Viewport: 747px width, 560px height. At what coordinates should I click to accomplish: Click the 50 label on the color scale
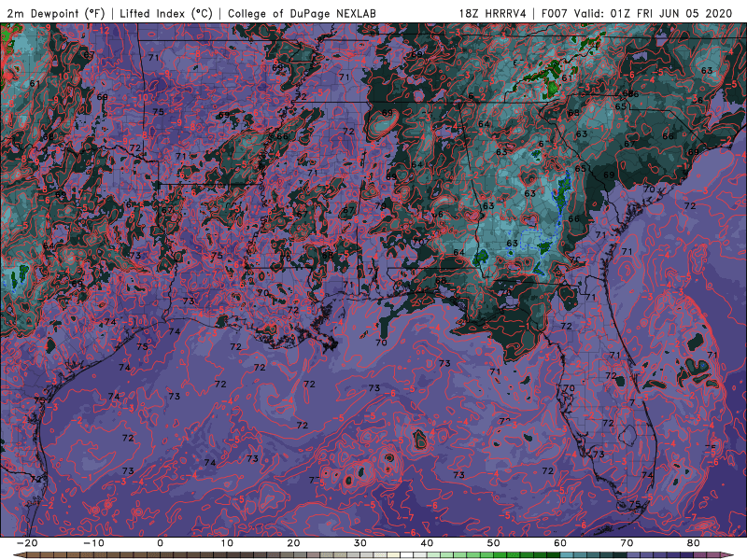[494, 543]
